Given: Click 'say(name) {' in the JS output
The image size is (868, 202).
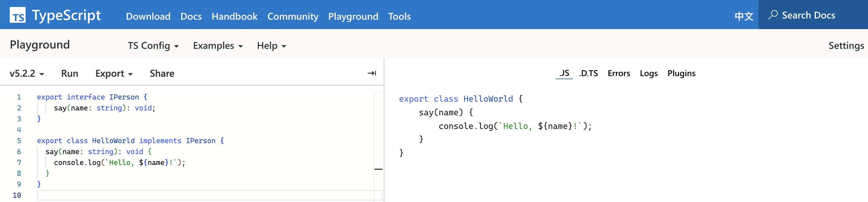Looking at the screenshot, I should [x=446, y=113].
